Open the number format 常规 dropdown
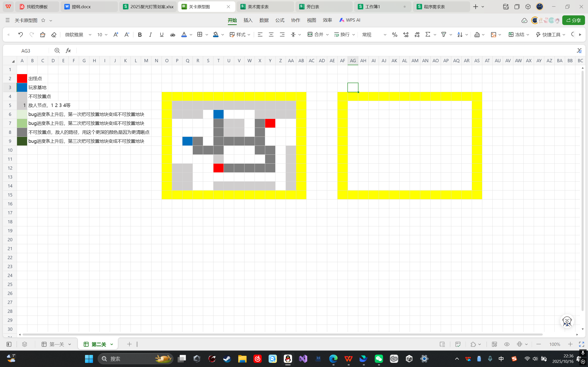The height and width of the screenshot is (367, 588). pyautogui.click(x=385, y=35)
